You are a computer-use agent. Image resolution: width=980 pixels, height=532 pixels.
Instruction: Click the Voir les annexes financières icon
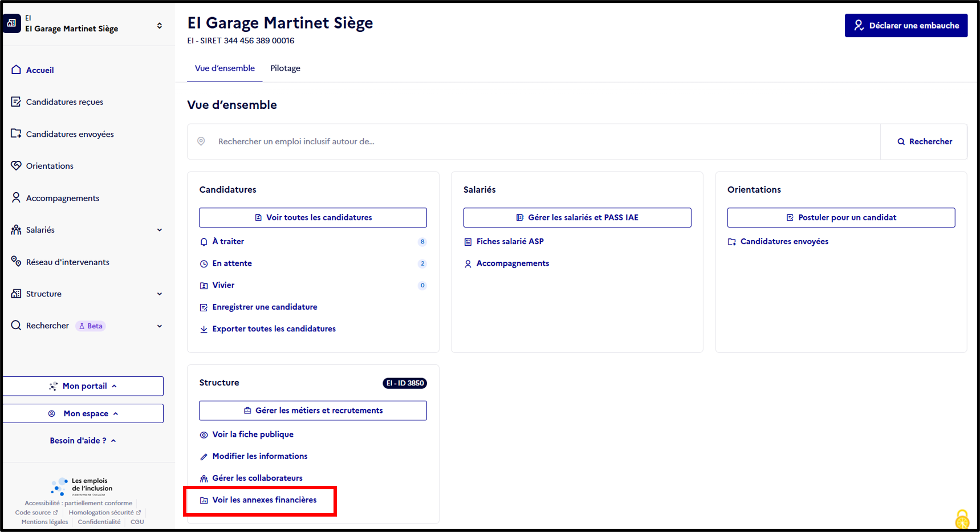click(x=204, y=501)
